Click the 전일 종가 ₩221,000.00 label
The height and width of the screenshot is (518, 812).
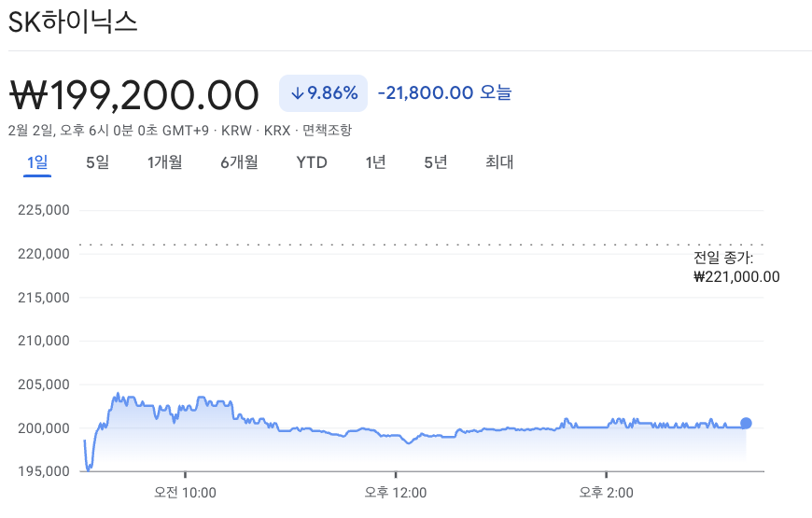pos(736,267)
